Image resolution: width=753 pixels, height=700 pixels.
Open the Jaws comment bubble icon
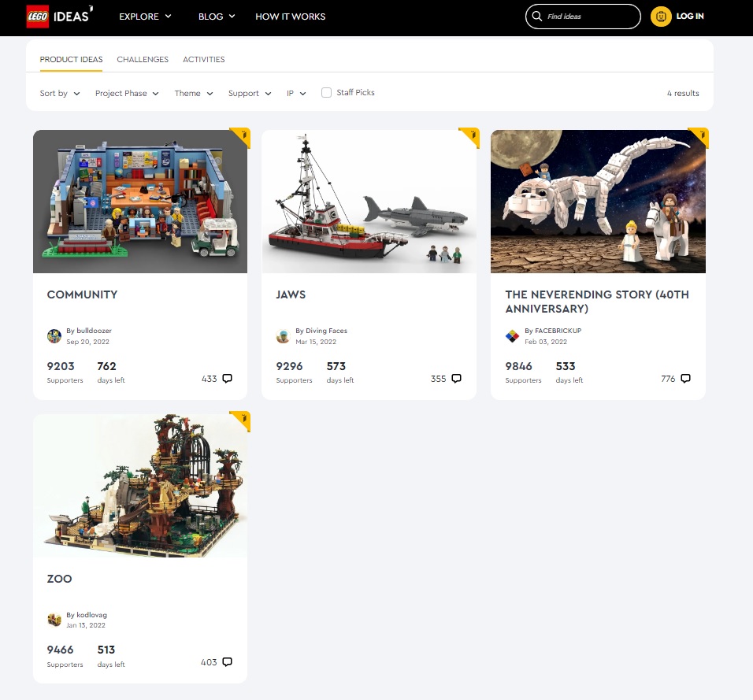pyautogui.click(x=456, y=378)
